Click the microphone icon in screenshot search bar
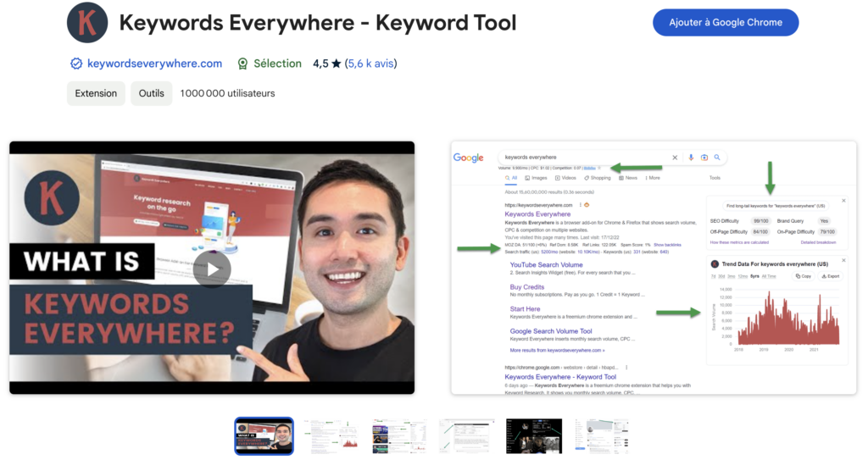The height and width of the screenshot is (471, 868). pyautogui.click(x=692, y=158)
